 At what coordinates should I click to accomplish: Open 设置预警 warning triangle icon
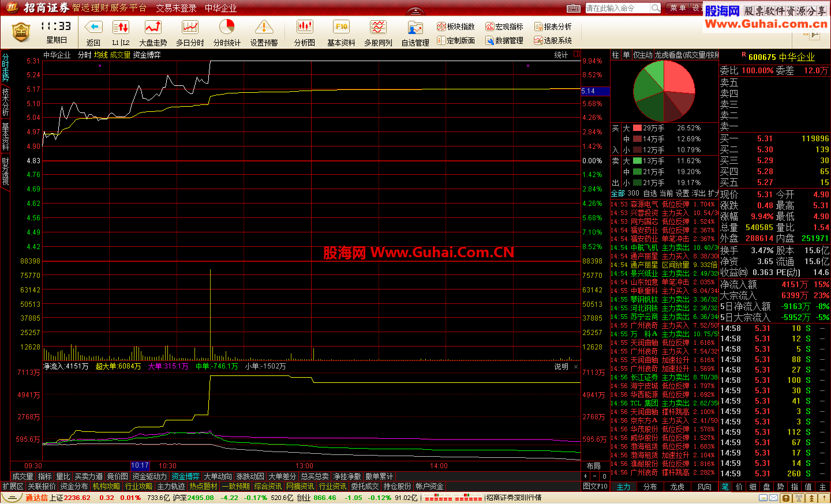click(x=264, y=27)
